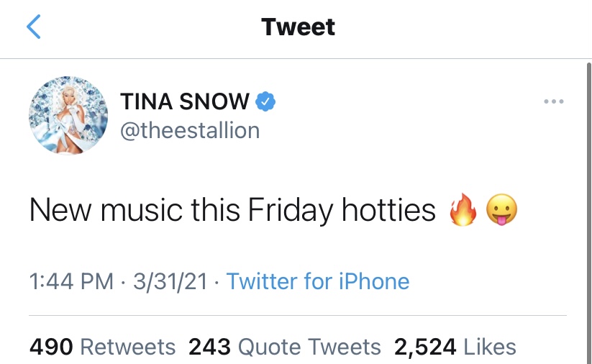
Task: Click the blue verified badge
Action: [265, 101]
